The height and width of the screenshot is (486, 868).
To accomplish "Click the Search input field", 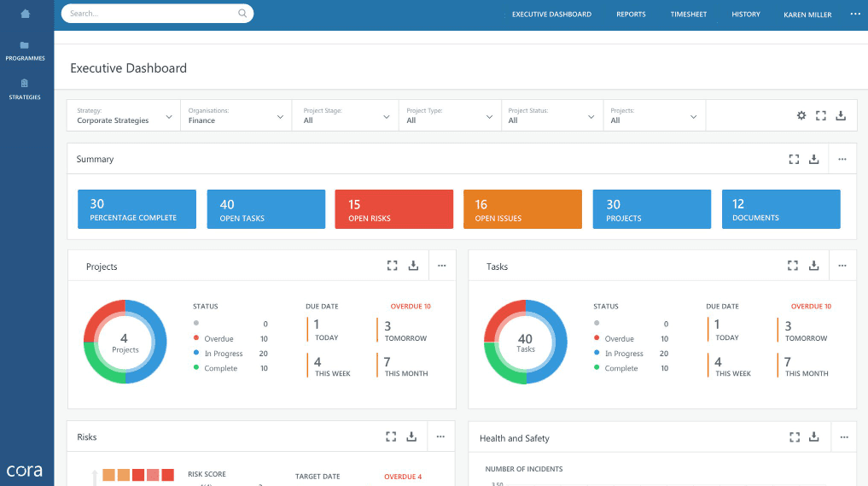I will [157, 14].
